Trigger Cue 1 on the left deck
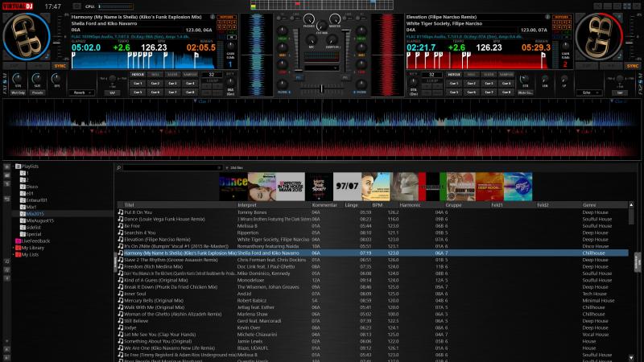The width and height of the screenshot is (644, 362). coord(138,84)
